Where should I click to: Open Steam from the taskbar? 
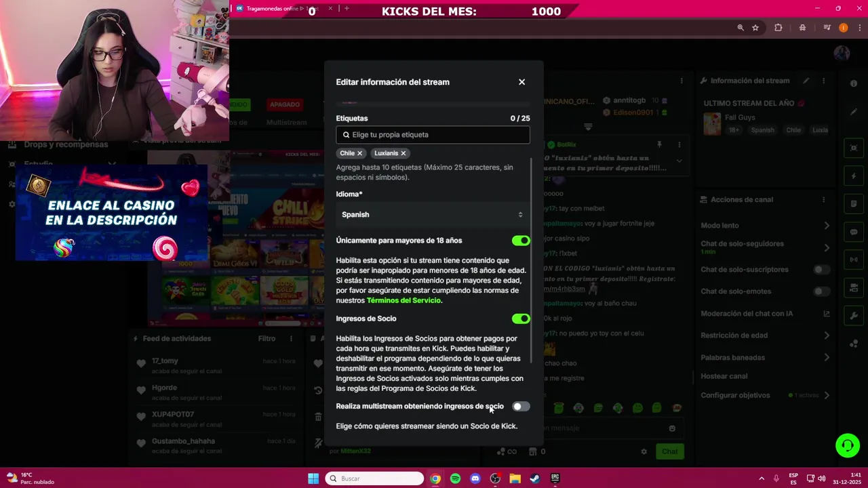click(535, 479)
